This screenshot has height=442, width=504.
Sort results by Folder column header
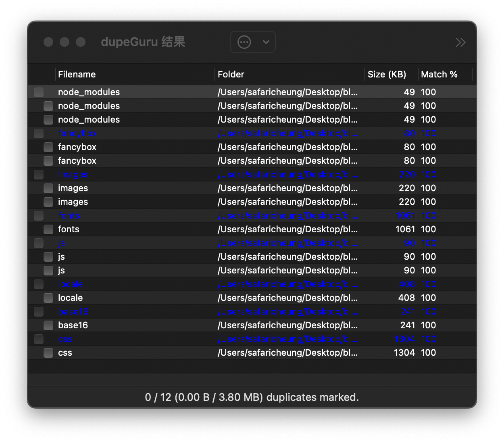tap(231, 74)
